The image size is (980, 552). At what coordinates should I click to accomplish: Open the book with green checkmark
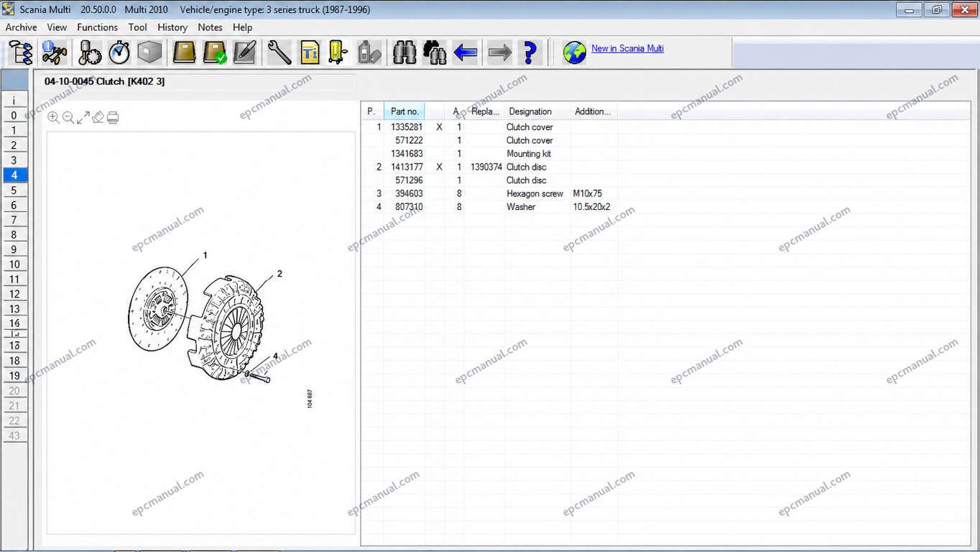tap(214, 52)
